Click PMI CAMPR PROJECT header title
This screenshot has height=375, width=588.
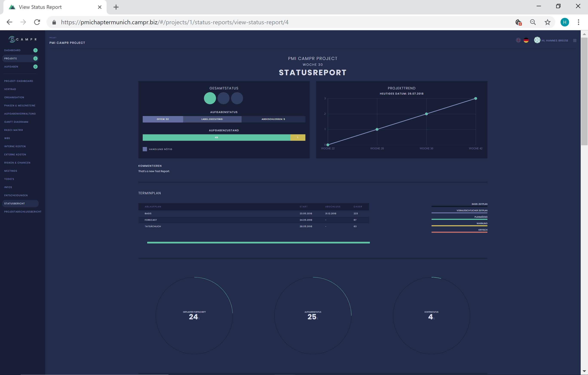coord(67,43)
